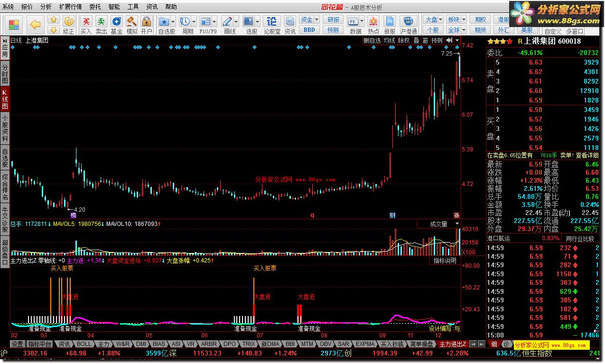This screenshot has width=605, height=364.
Task: Click the skip-to-end arrow in chart toolbar
Action: coord(449,40)
